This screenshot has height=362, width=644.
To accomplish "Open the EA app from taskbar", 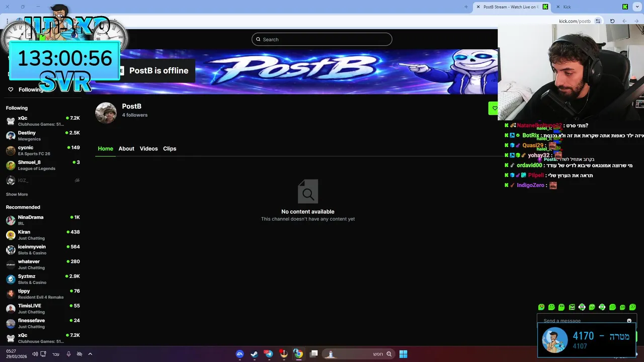I will pyautogui.click(x=240, y=354).
